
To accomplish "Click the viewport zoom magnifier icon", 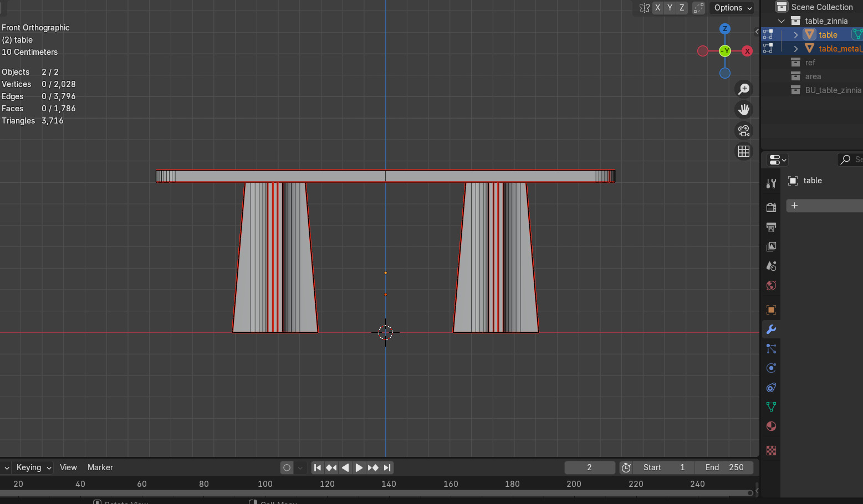I will [744, 89].
